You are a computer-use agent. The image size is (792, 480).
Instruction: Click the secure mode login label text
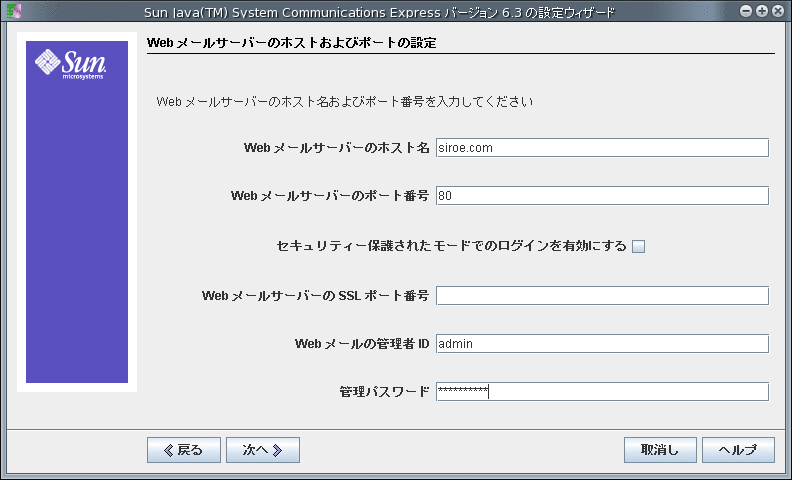point(452,246)
